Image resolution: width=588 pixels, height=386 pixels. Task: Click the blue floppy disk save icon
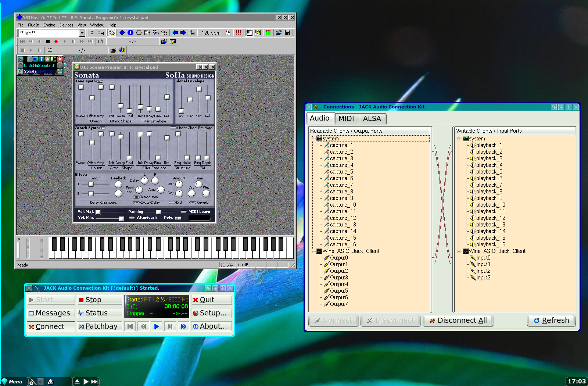click(287, 33)
